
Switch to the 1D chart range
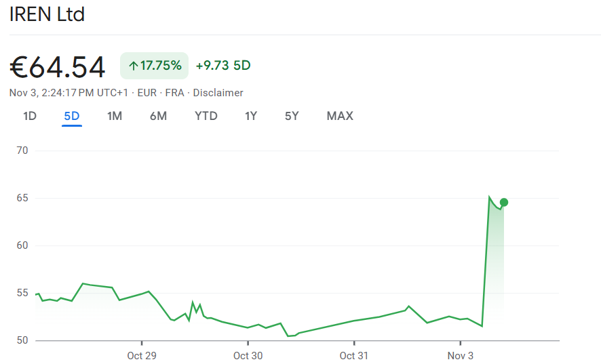click(x=30, y=116)
